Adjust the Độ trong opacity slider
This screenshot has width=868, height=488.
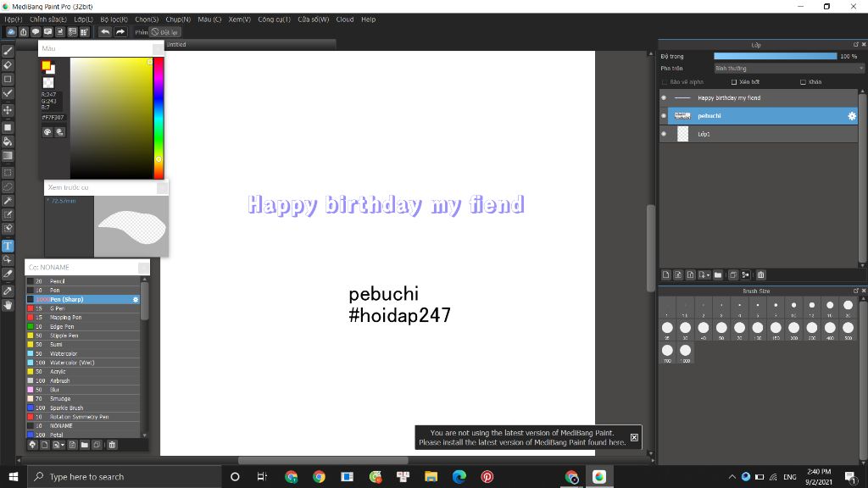775,57
